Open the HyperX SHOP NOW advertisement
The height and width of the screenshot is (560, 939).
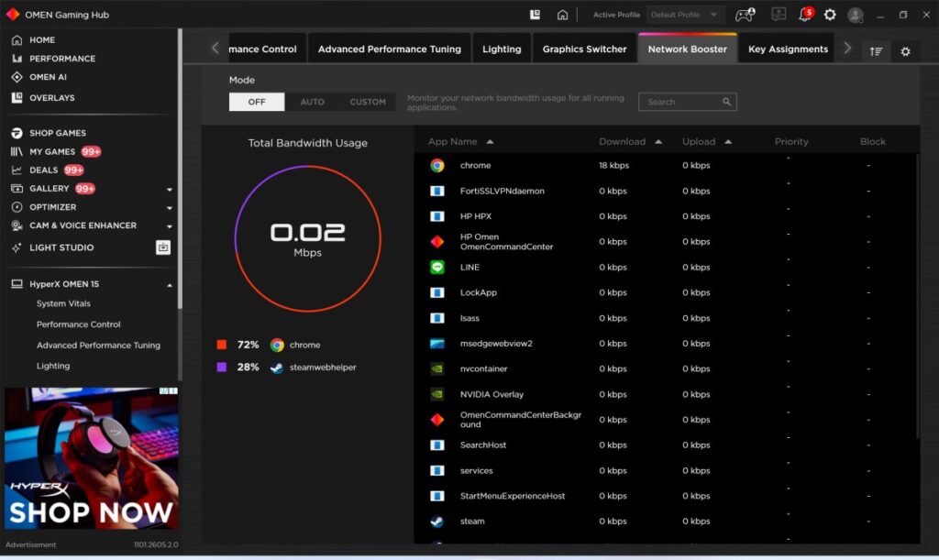click(92, 458)
